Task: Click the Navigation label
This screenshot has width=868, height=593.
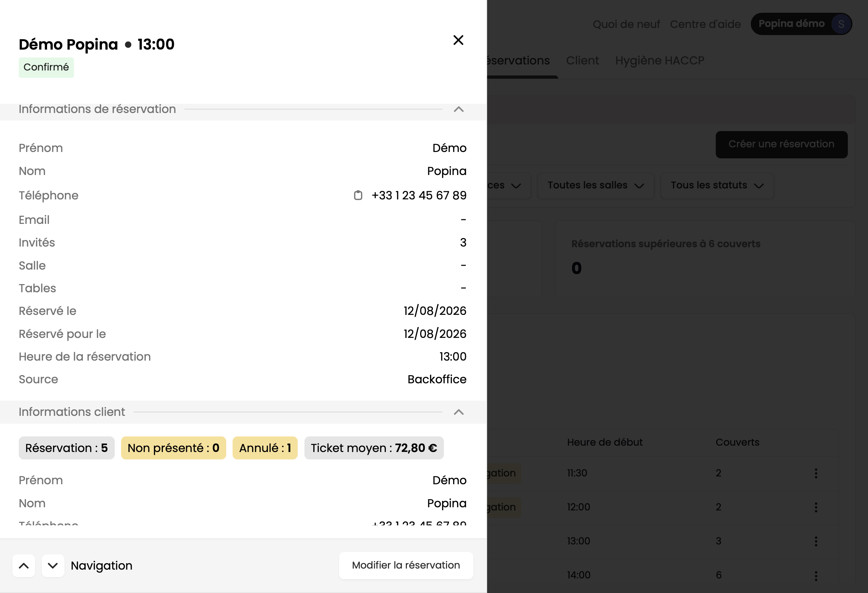Action: click(102, 566)
